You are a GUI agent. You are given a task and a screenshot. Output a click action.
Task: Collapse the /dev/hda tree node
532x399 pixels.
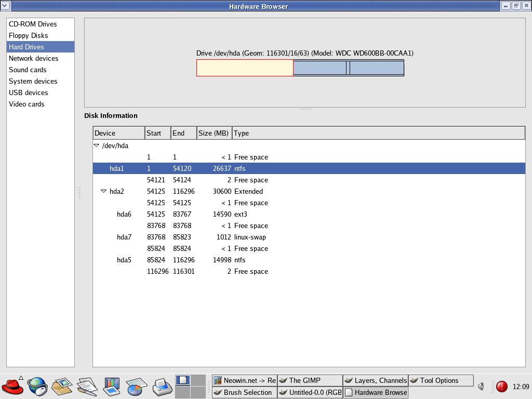pos(96,146)
